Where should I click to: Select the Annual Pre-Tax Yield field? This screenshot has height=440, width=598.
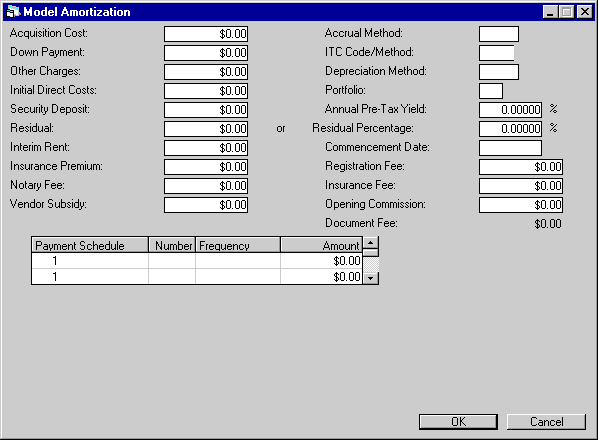point(510,110)
